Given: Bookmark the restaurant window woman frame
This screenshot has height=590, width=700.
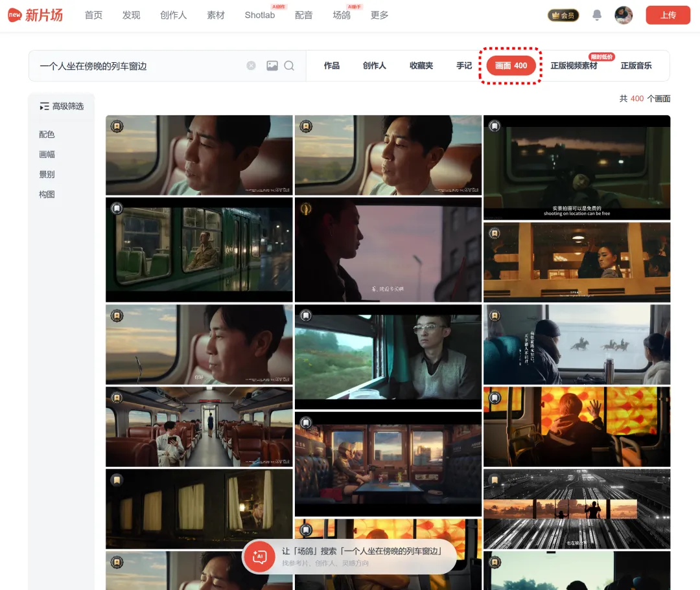Looking at the screenshot, I should (495, 233).
